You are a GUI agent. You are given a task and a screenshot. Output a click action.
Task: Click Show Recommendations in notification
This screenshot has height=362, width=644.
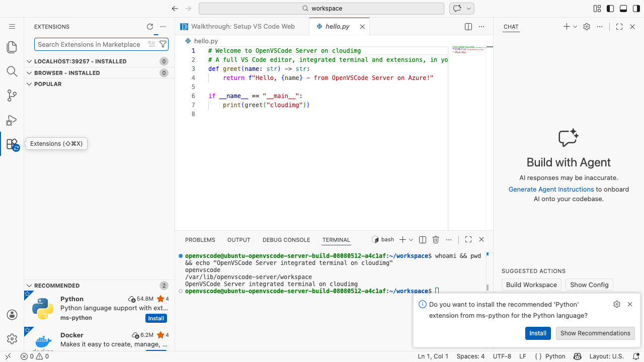click(x=595, y=333)
